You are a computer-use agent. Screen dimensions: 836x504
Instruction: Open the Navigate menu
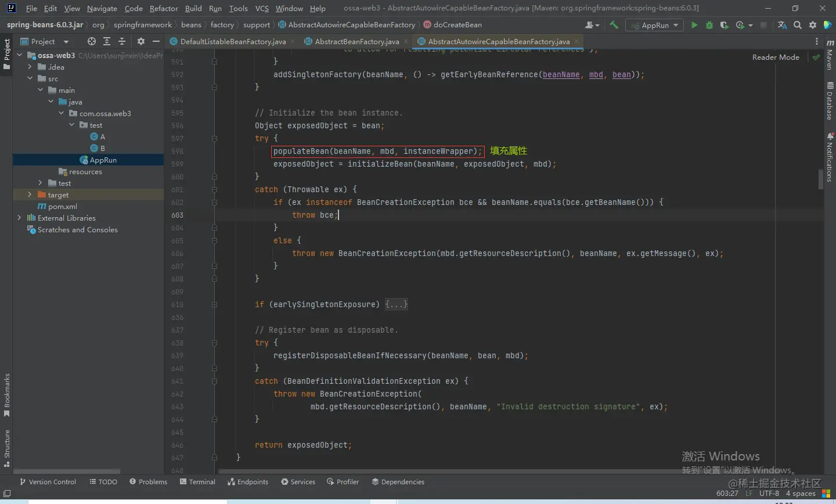point(102,8)
